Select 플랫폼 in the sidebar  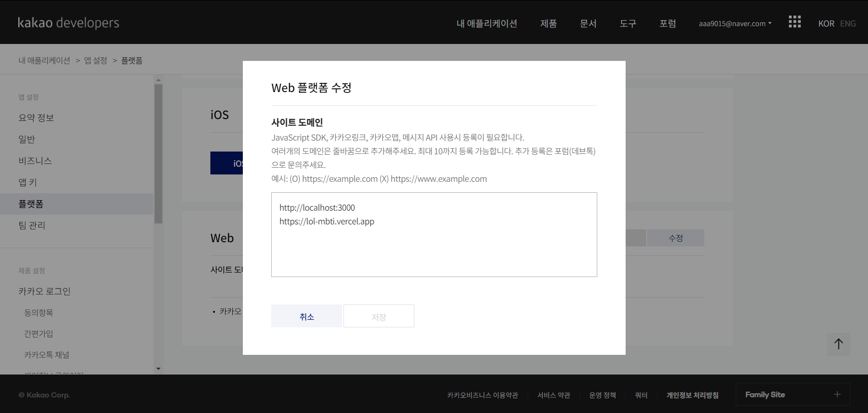click(76, 204)
